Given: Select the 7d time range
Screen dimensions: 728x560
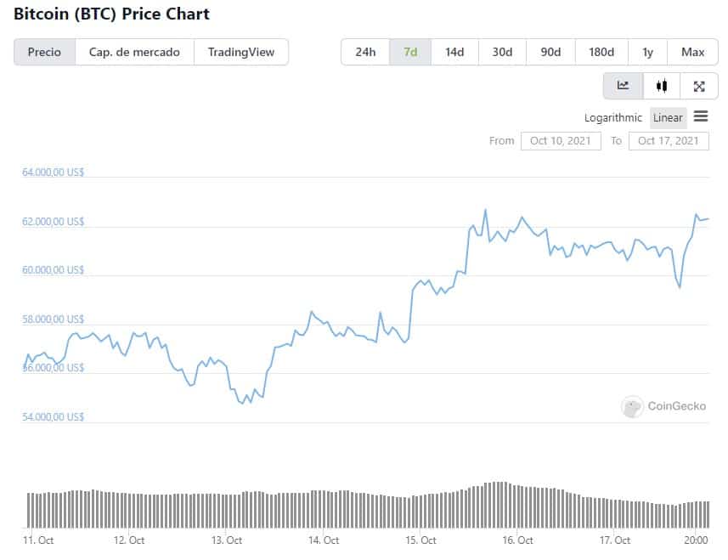Looking at the screenshot, I should [x=410, y=52].
